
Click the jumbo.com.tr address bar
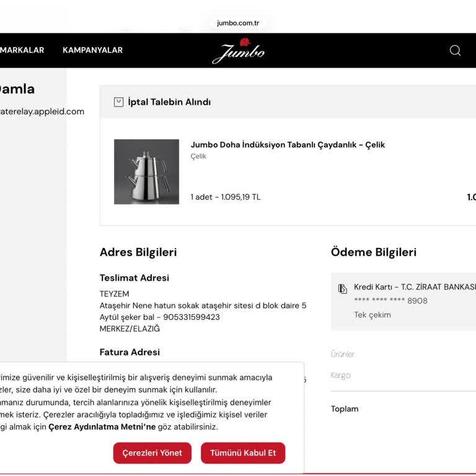(238, 23)
